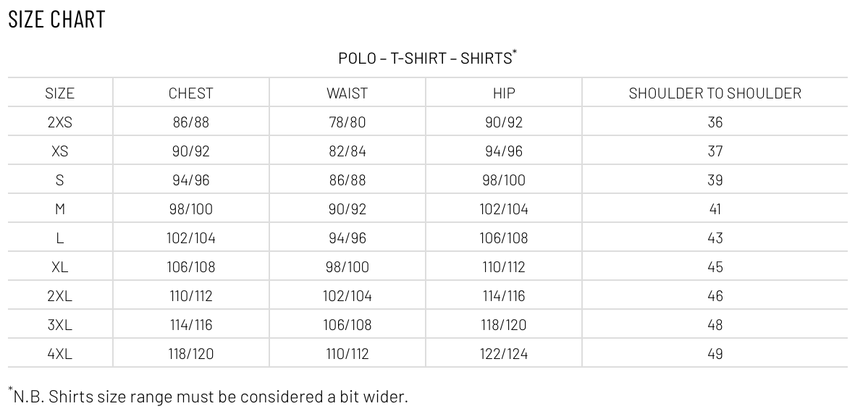Click shoulder value 49 in 4XL row
The width and height of the screenshot is (868, 414).
(715, 354)
